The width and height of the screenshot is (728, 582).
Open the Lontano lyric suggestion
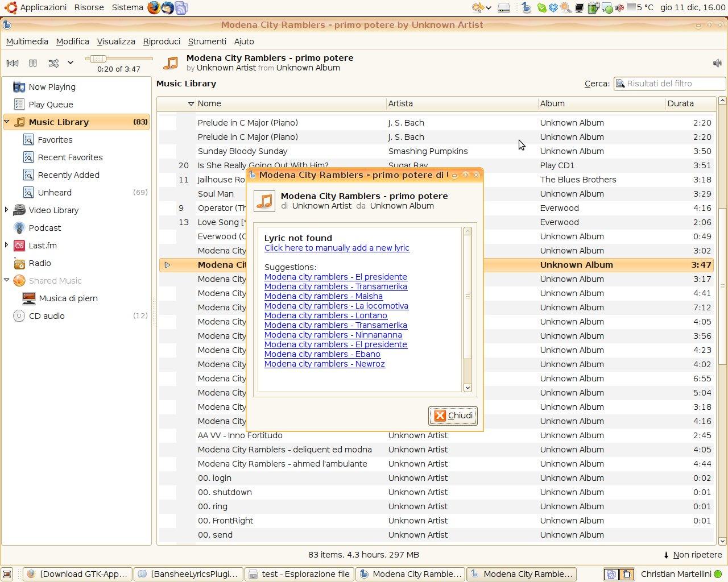coord(326,315)
